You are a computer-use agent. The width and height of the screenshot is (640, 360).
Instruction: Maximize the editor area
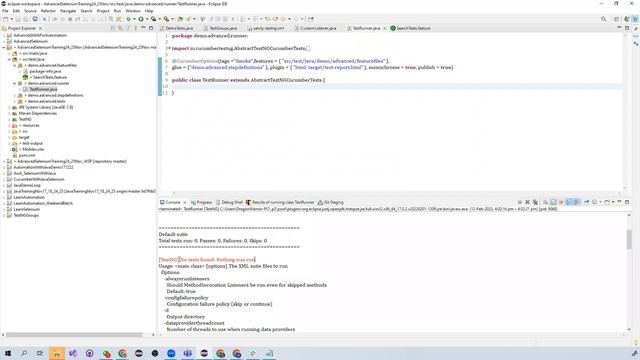(627, 28)
